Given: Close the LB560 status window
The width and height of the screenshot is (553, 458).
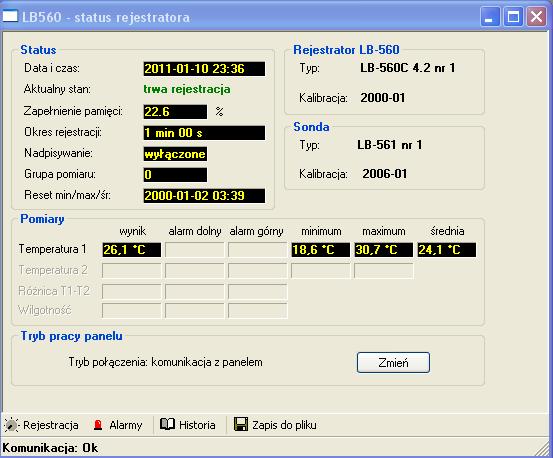Looking at the screenshot, I should tap(536, 17).
